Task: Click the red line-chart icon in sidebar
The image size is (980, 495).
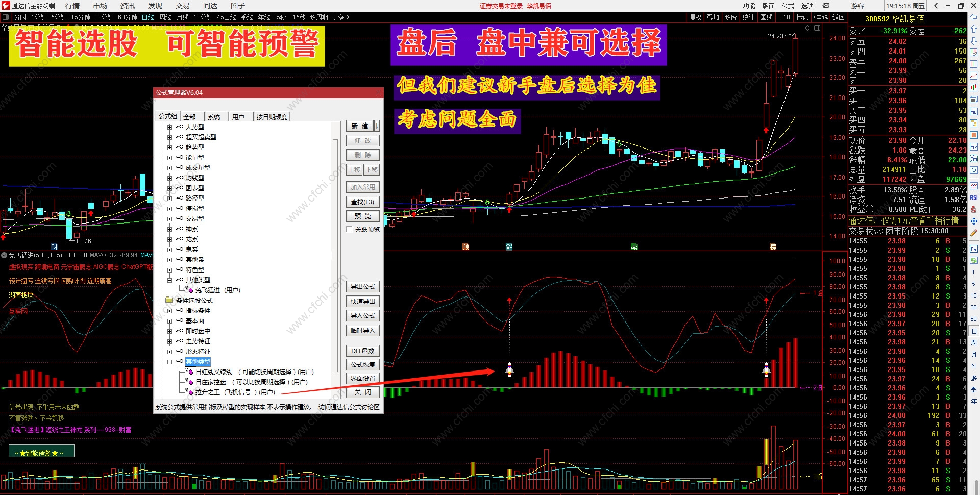Action: pyautogui.click(x=974, y=76)
